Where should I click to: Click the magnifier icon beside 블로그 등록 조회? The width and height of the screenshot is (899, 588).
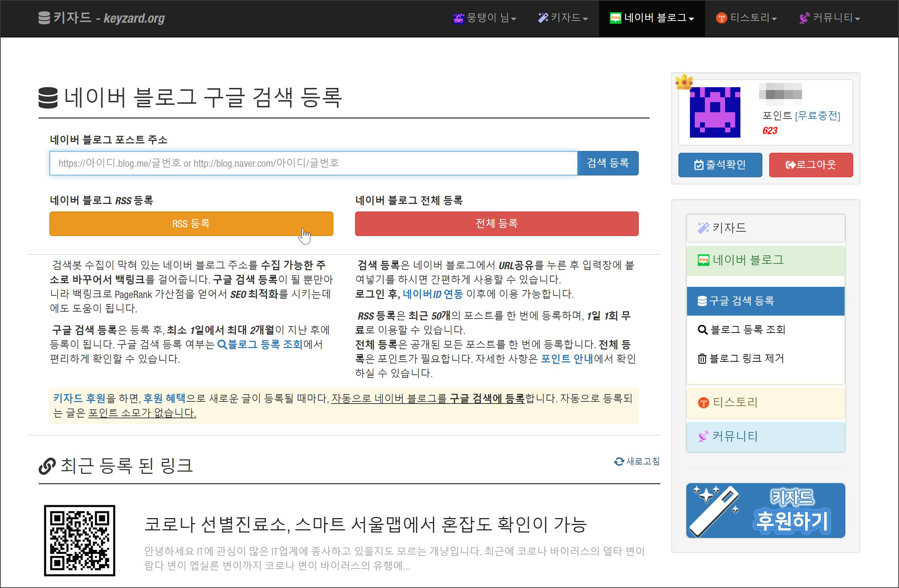pyautogui.click(x=702, y=330)
